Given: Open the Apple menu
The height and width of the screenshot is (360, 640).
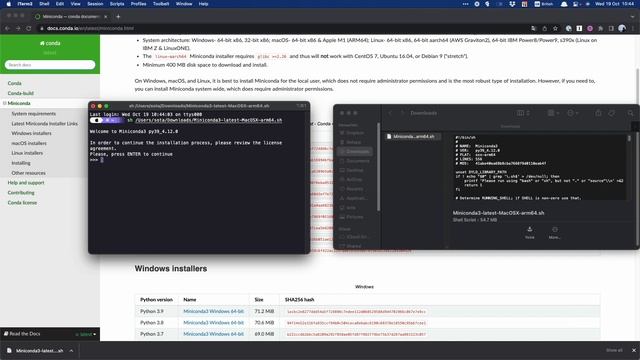Looking at the screenshot, I should (9, 4).
